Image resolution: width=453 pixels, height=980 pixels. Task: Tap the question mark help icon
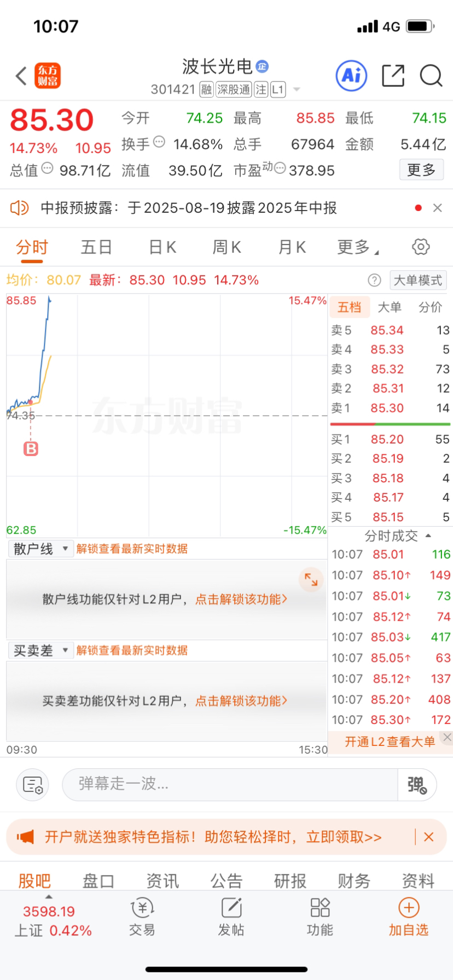[x=374, y=281]
